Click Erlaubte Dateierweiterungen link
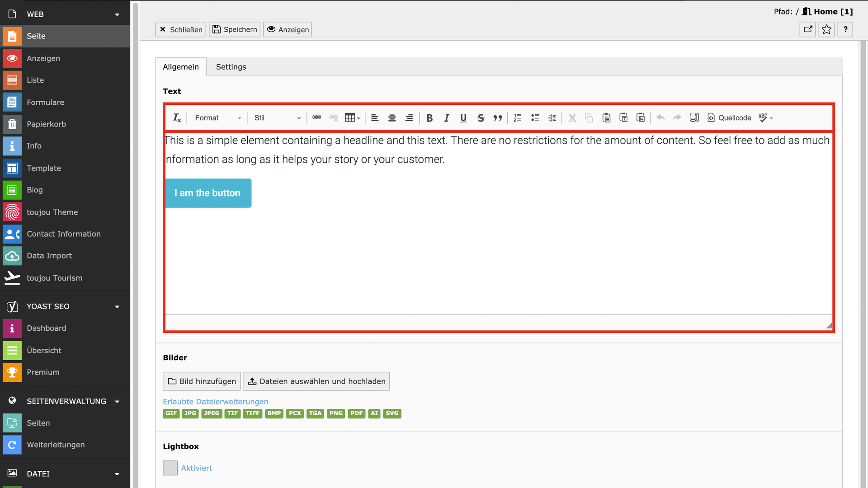This screenshot has height=488, width=868. pos(215,402)
